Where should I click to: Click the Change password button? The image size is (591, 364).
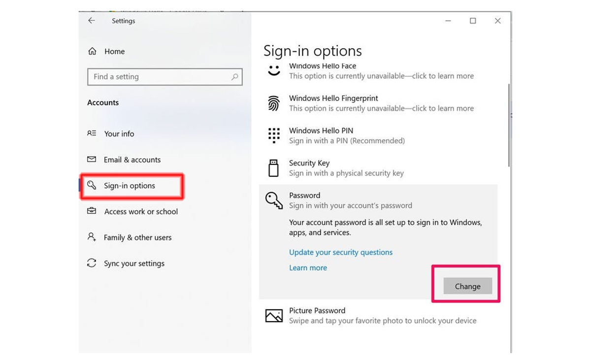pos(467,286)
